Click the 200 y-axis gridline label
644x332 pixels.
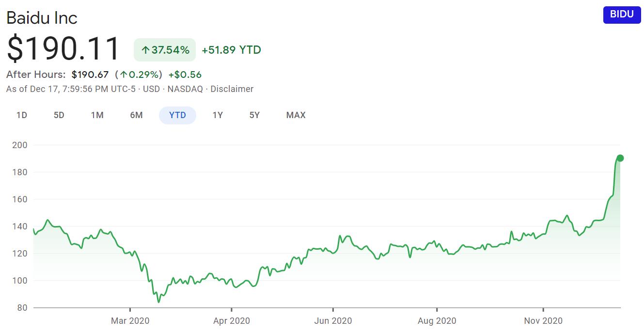pos(19,145)
